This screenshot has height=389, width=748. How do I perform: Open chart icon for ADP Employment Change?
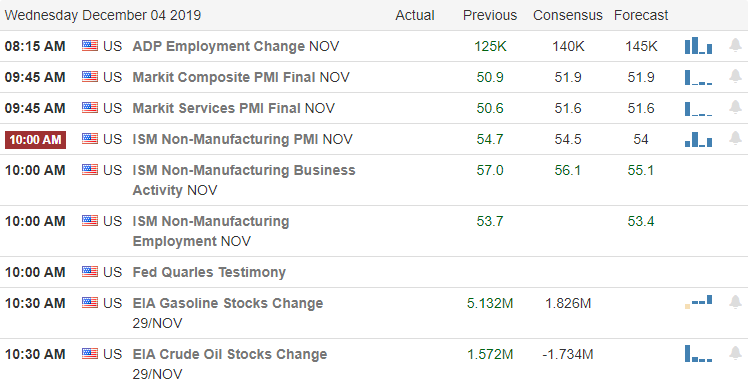coord(698,46)
